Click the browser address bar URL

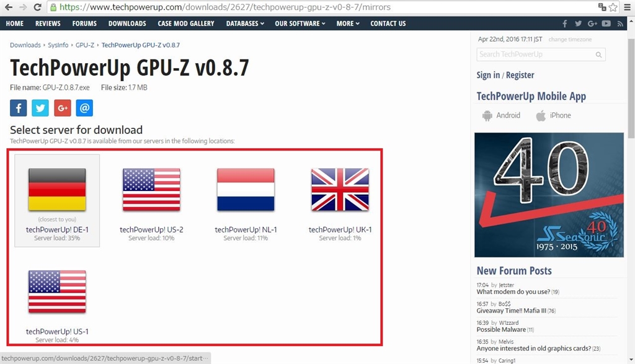click(224, 7)
